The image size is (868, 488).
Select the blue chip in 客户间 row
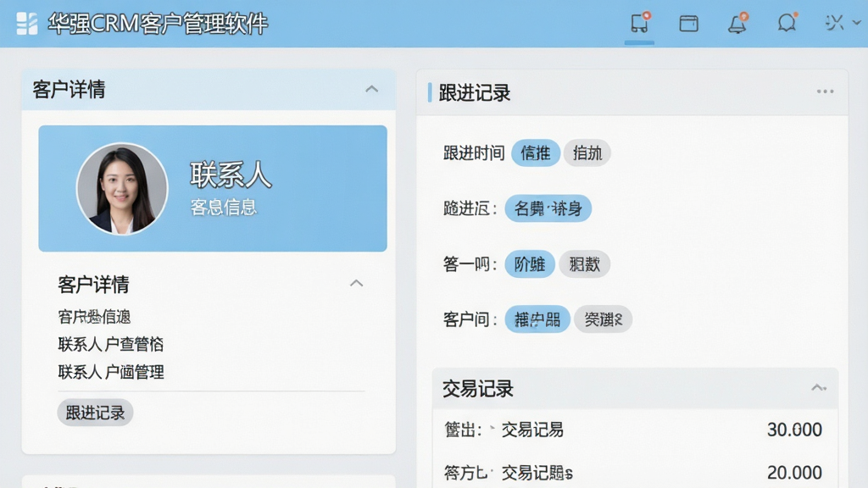click(x=537, y=319)
